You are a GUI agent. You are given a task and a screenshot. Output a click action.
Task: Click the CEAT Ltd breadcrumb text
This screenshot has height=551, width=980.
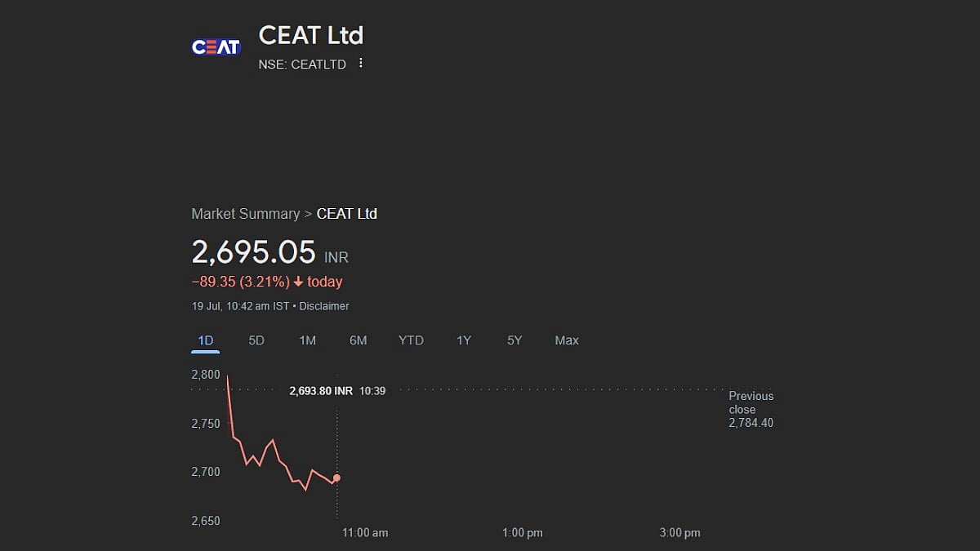coord(347,214)
